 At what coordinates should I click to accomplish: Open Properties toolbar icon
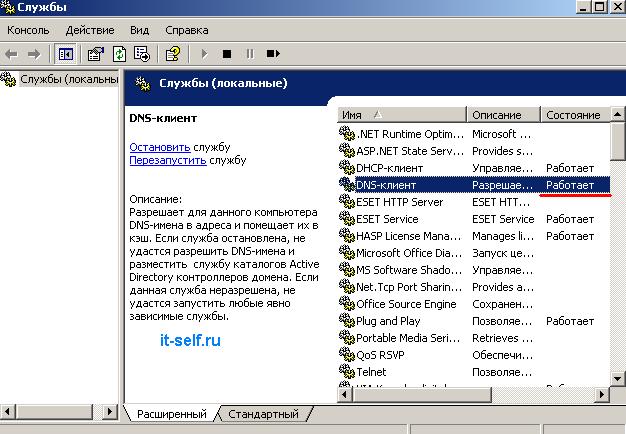tap(96, 54)
